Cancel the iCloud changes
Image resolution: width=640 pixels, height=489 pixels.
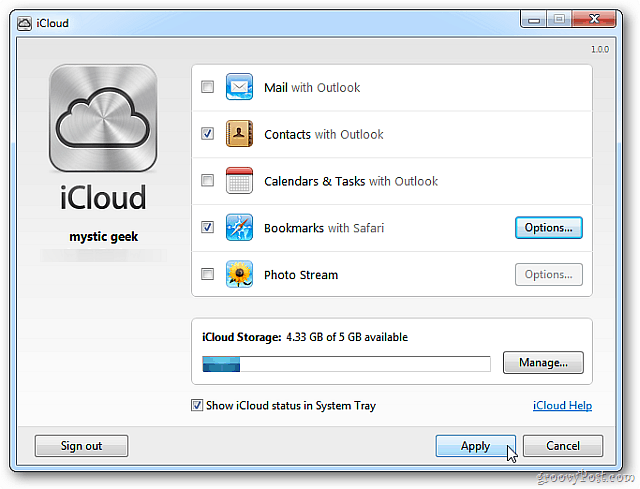click(x=563, y=446)
